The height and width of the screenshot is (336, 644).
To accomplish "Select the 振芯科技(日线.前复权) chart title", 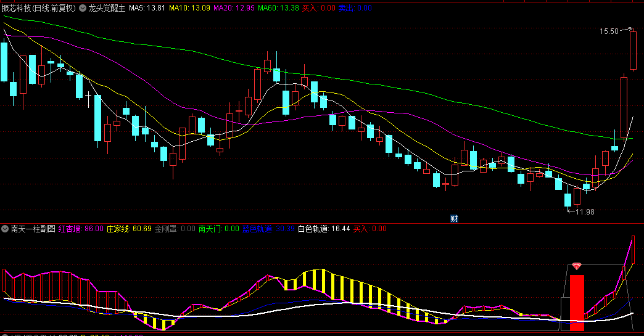I will pos(39,8).
